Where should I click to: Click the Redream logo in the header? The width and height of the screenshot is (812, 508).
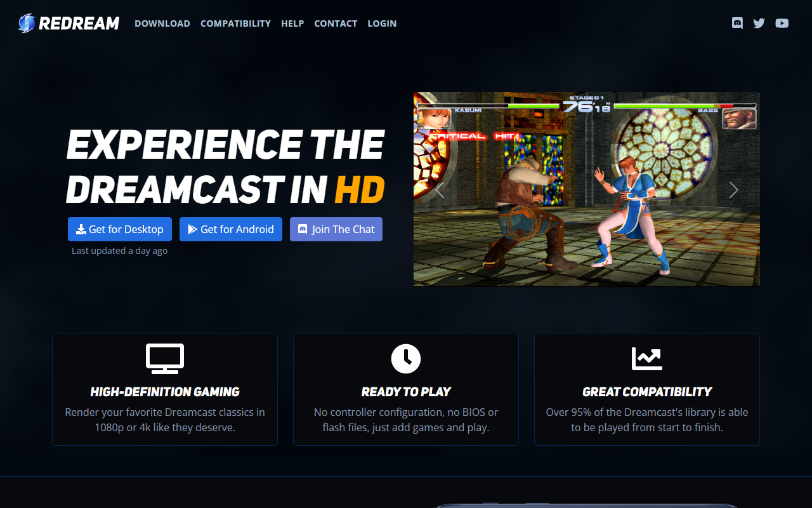tap(69, 23)
